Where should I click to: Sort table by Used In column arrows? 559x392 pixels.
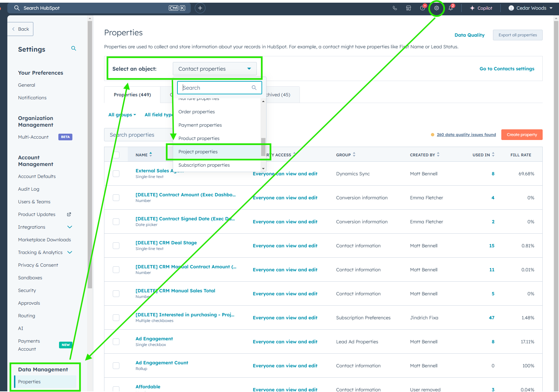click(493, 154)
